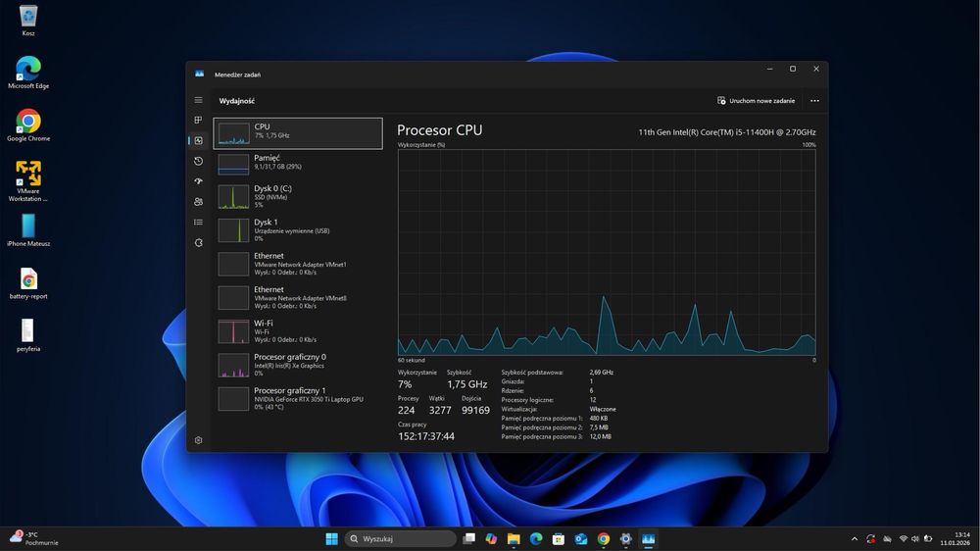Expand the hidden system tray icons chevron

tap(855, 538)
